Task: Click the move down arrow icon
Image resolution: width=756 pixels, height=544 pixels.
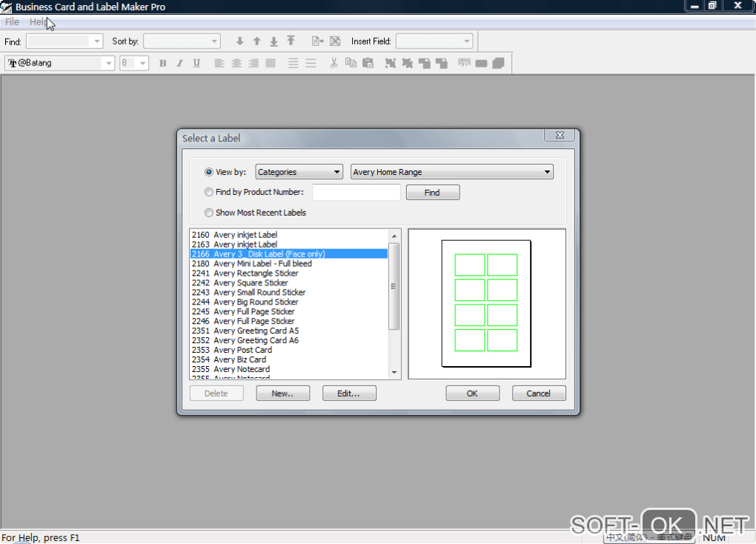Action: pyautogui.click(x=239, y=42)
